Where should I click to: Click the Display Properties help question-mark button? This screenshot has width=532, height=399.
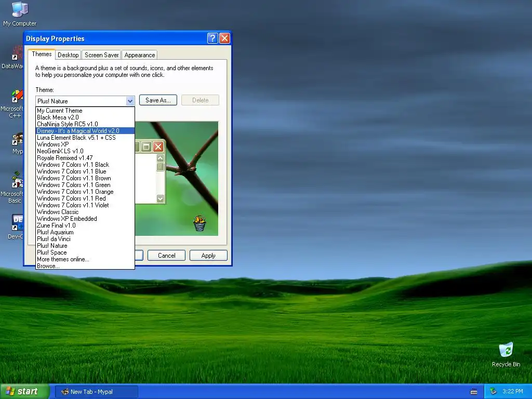212,38
